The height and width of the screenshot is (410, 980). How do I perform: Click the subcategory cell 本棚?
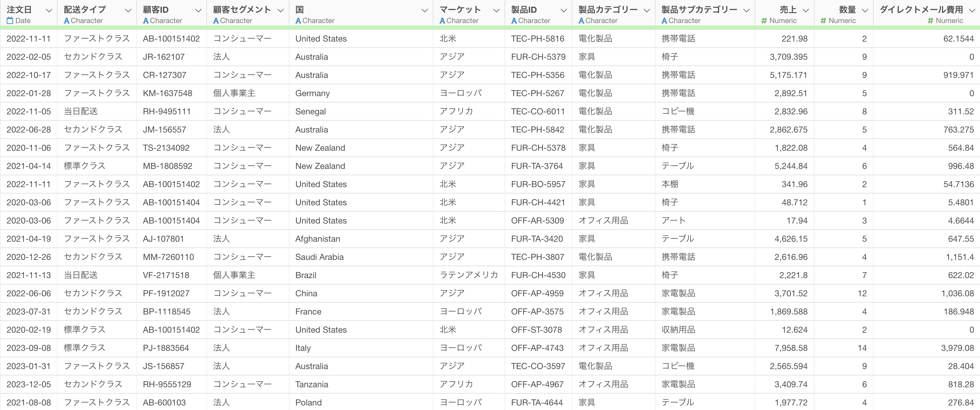670,184
